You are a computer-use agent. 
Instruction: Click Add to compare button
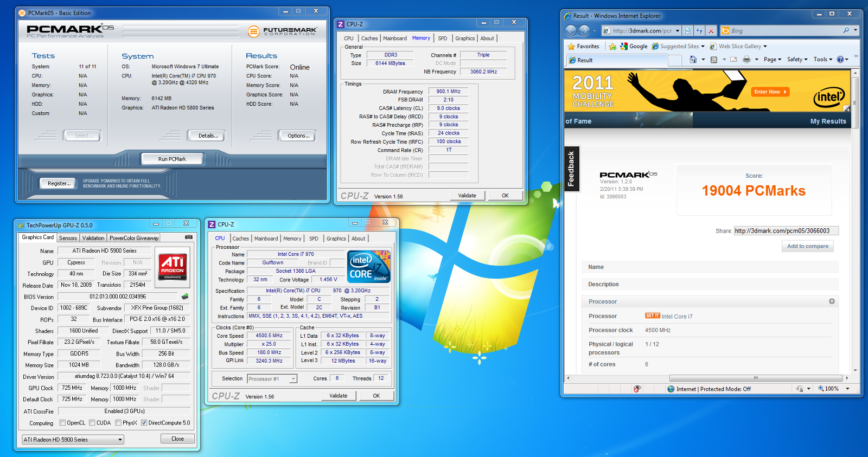[808, 246]
